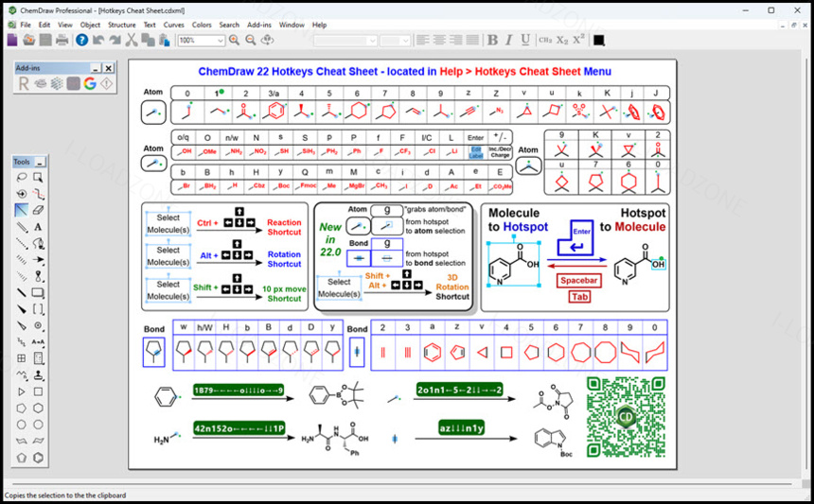Select the Eraser tool
This screenshot has height=504, width=814.
(38, 210)
